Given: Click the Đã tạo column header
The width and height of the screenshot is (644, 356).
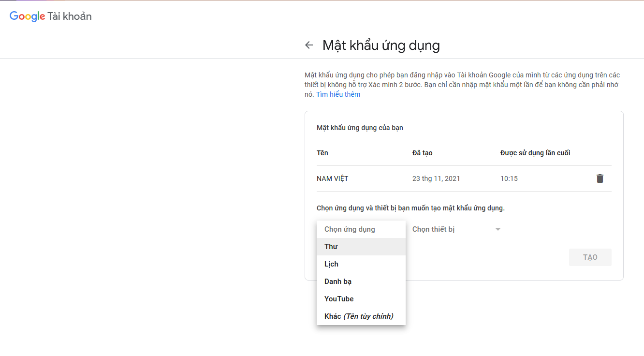Looking at the screenshot, I should (x=422, y=153).
